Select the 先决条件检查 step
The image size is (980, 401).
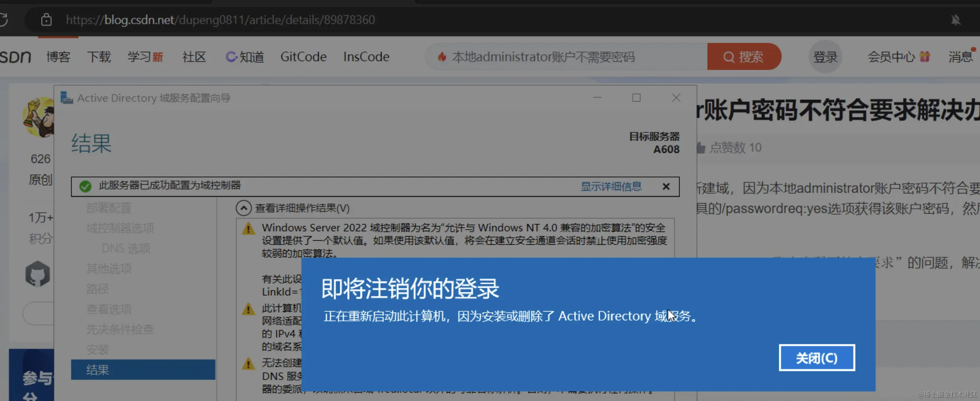pyautogui.click(x=120, y=329)
